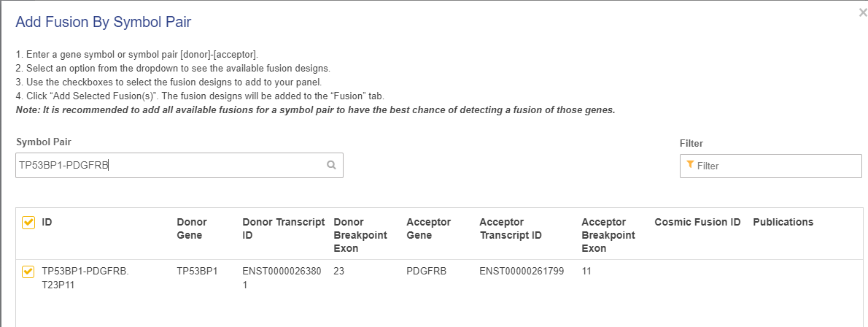Screen dimensions: 868x327
Task: Click the Donor Gene column header
Action: pos(192,228)
